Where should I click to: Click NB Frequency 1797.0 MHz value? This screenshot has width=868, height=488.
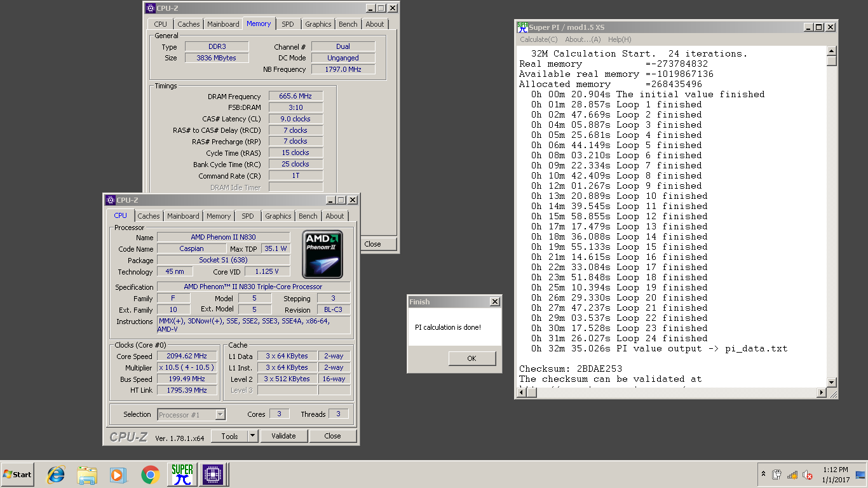[343, 69]
